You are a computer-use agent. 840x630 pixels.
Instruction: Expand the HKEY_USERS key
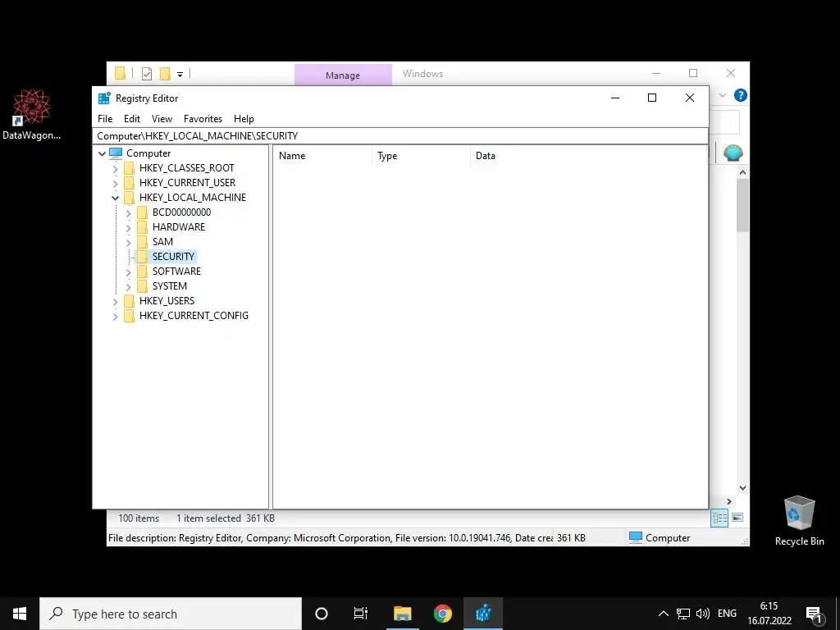[115, 302]
